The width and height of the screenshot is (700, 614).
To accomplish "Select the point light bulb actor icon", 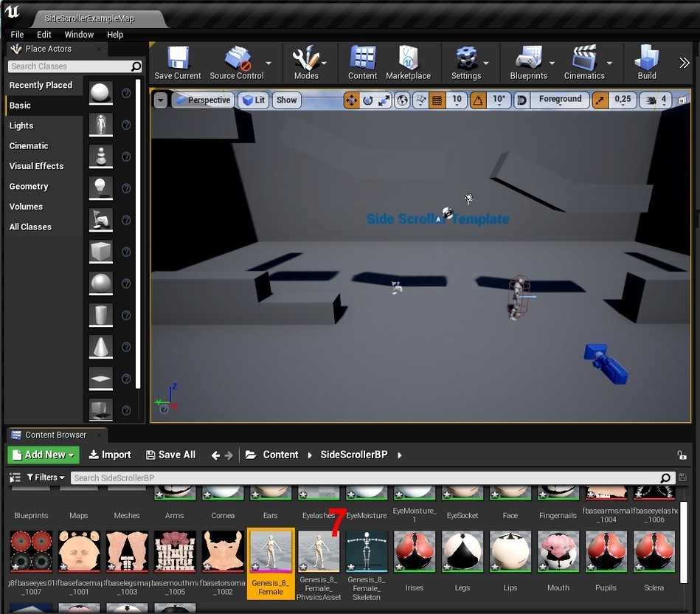I will click(x=100, y=187).
